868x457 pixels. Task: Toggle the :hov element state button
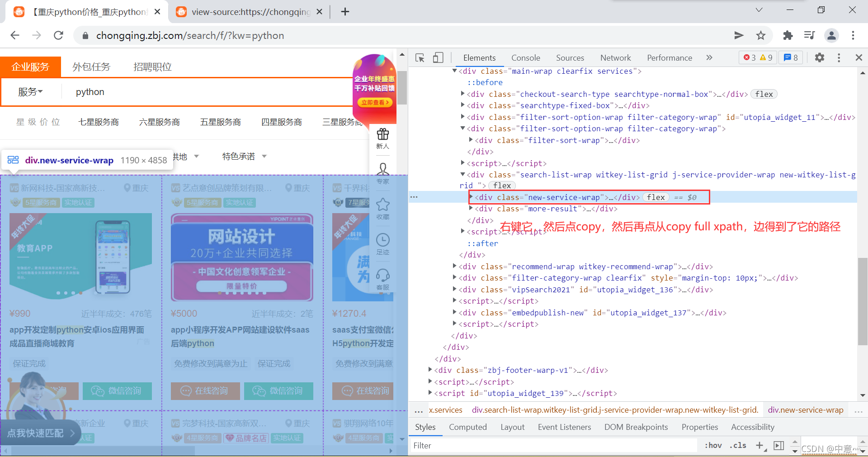click(x=713, y=445)
